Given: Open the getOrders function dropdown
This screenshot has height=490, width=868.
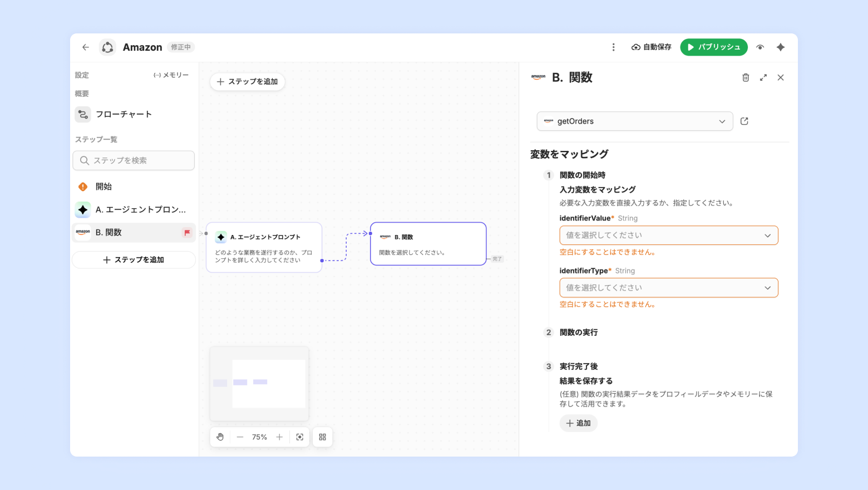Looking at the screenshot, I should 635,121.
